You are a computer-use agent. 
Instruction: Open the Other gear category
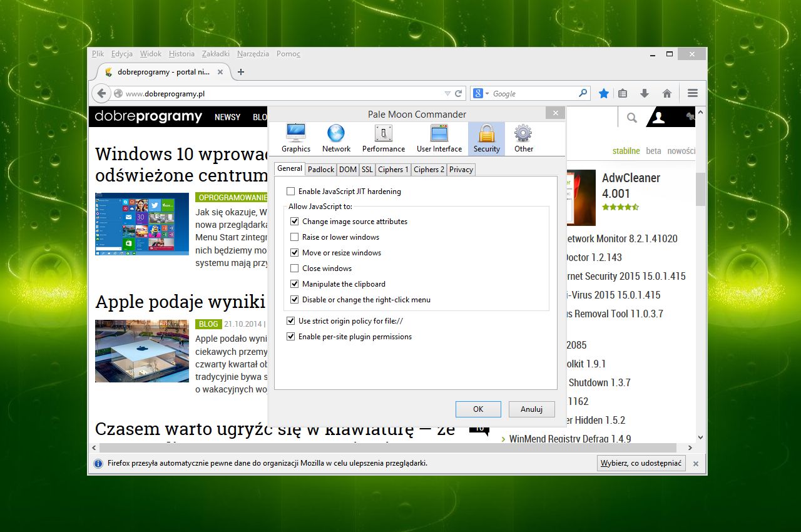pyautogui.click(x=523, y=138)
